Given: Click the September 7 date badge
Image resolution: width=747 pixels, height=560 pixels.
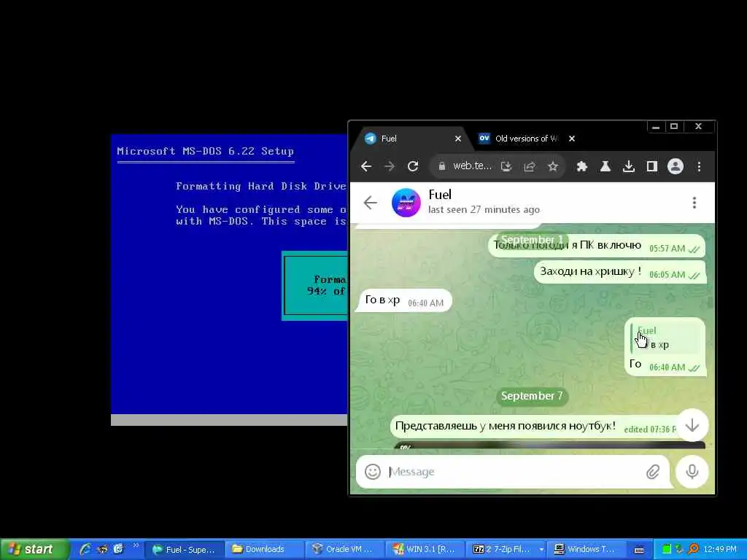Looking at the screenshot, I should 532,396.
